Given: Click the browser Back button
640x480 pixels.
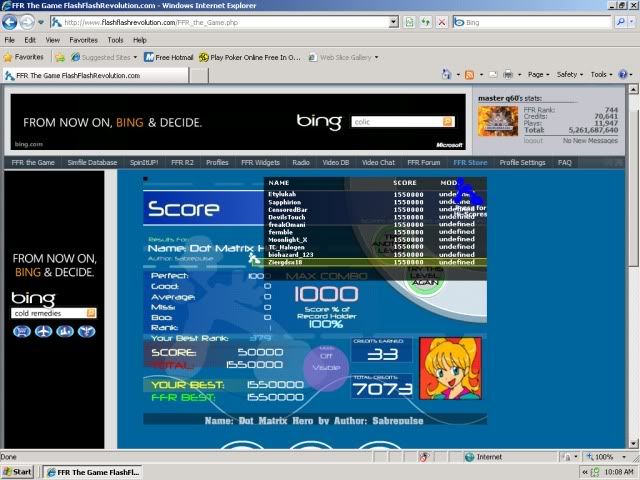Looking at the screenshot, I should click(12, 21).
